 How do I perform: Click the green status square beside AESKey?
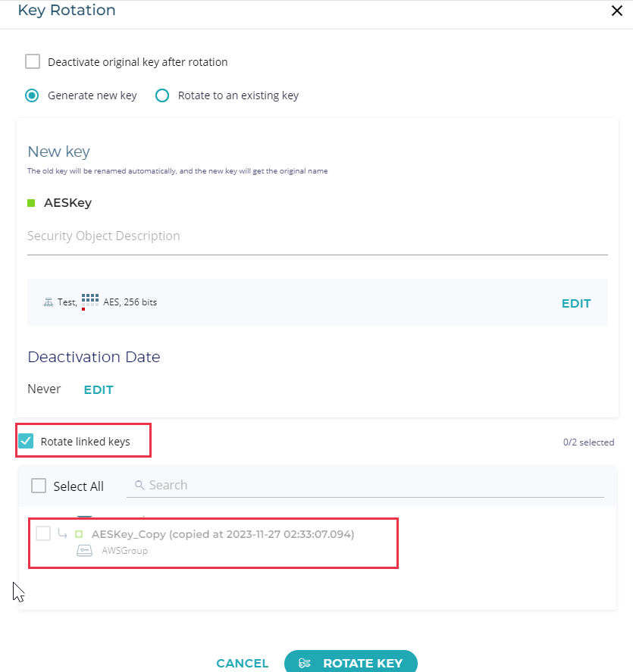32,203
